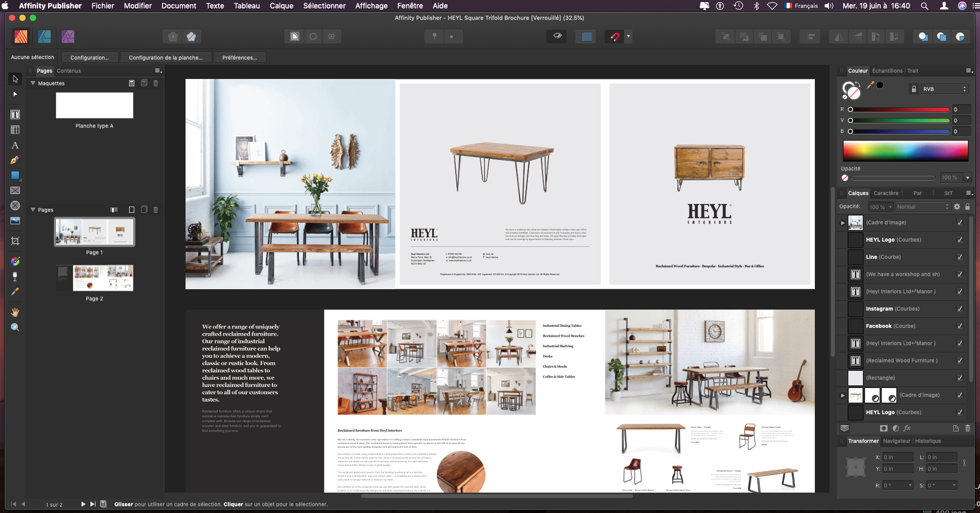Open the Affichage menu
Image resolution: width=980 pixels, height=513 pixels.
point(371,6)
